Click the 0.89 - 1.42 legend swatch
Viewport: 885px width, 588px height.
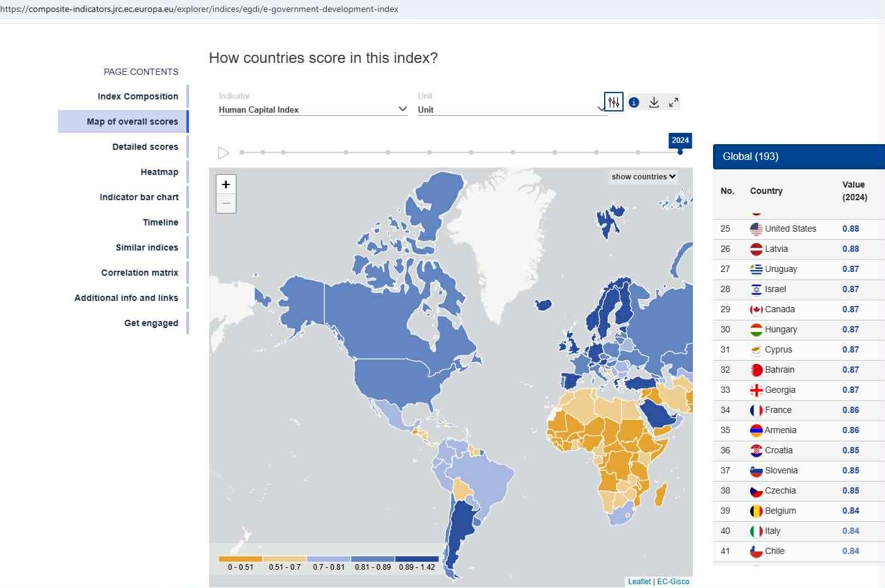416,559
